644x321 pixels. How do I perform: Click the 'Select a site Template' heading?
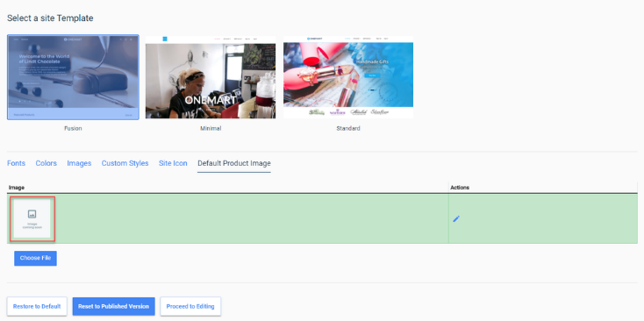[50, 18]
